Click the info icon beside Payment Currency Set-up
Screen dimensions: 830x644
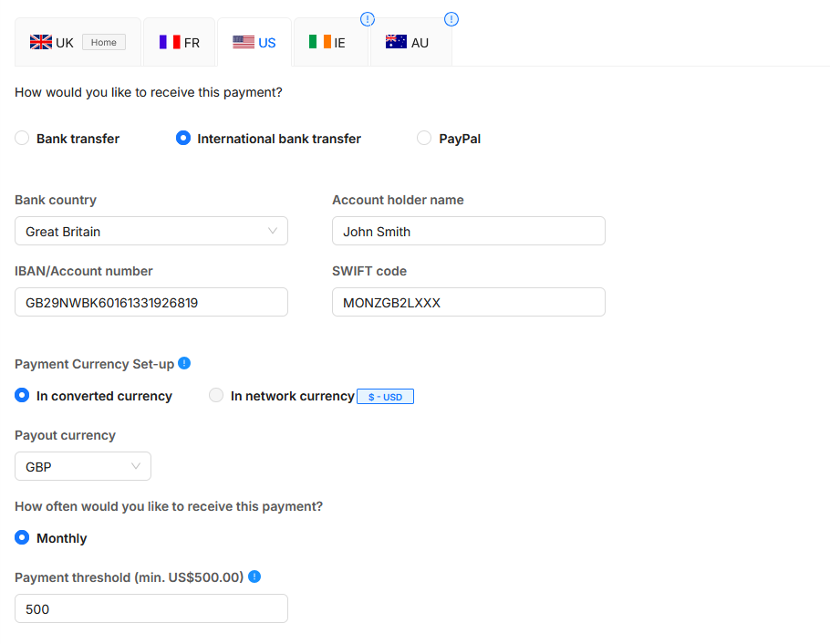point(184,363)
